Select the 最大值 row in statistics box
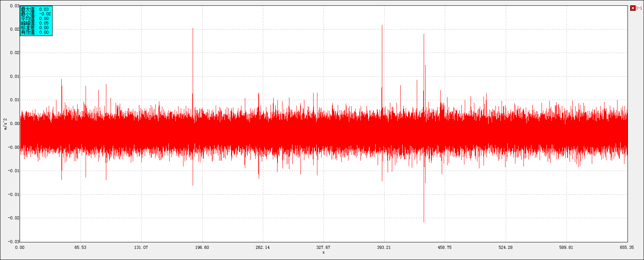The width and height of the screenshot is (644, 260). (35, 9)
